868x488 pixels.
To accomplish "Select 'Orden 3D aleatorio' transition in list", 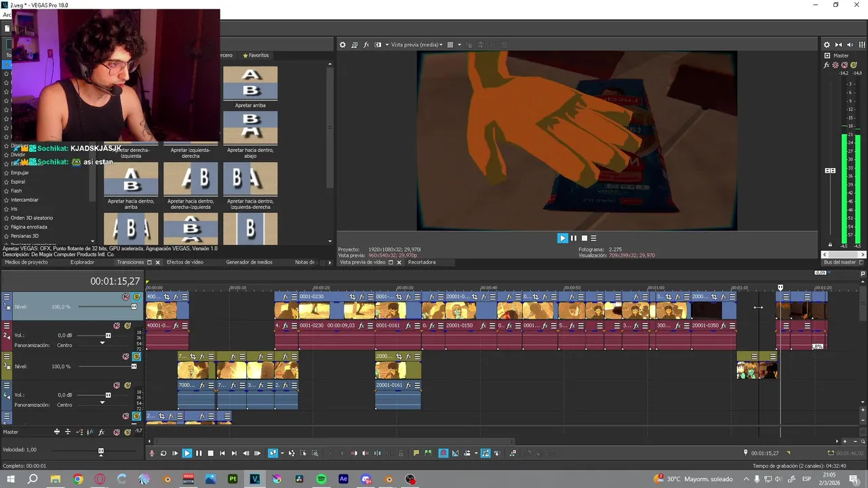I will pos(31,218).
